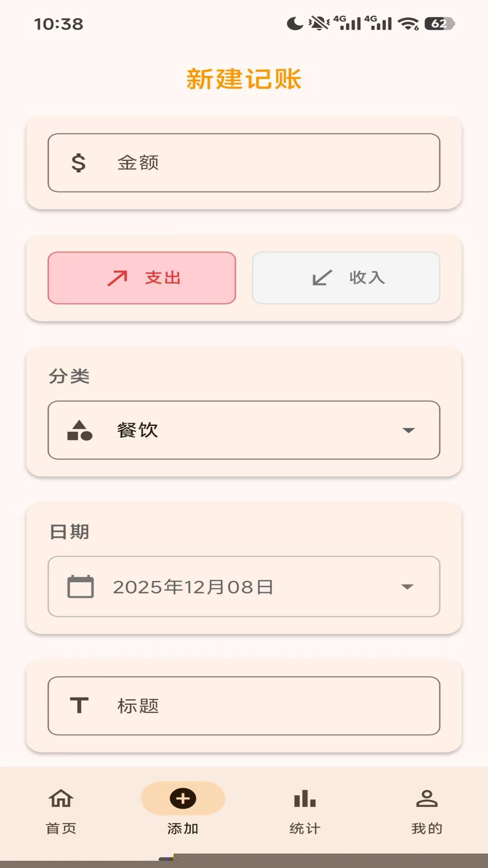Click the dollar sign icon in amount field
The height and width of the screenshot is (868, 488).
point(79,163)
